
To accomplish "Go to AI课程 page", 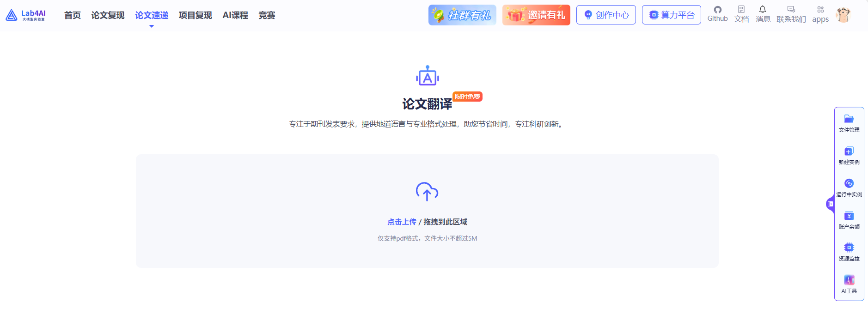I will (235, 15).
